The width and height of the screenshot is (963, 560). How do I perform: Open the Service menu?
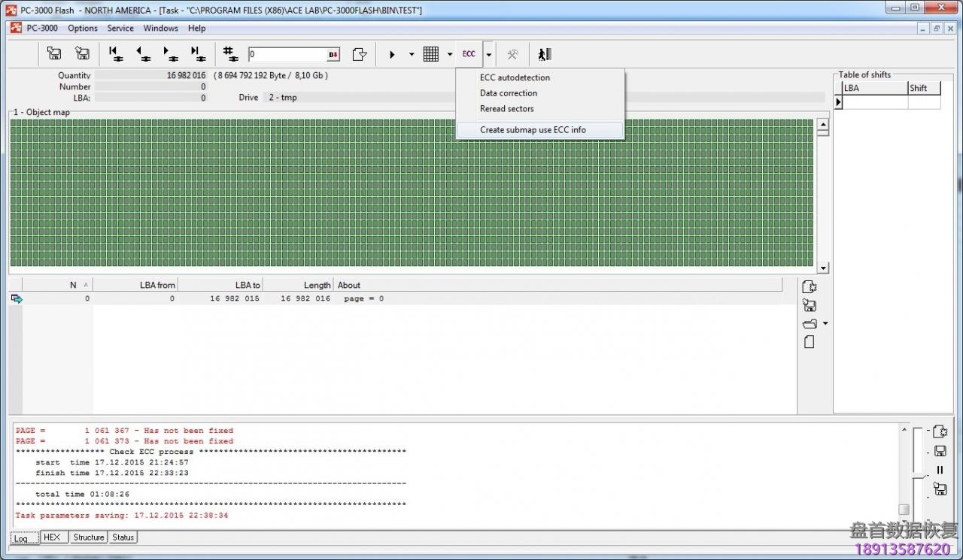click(x=120, y=29)
